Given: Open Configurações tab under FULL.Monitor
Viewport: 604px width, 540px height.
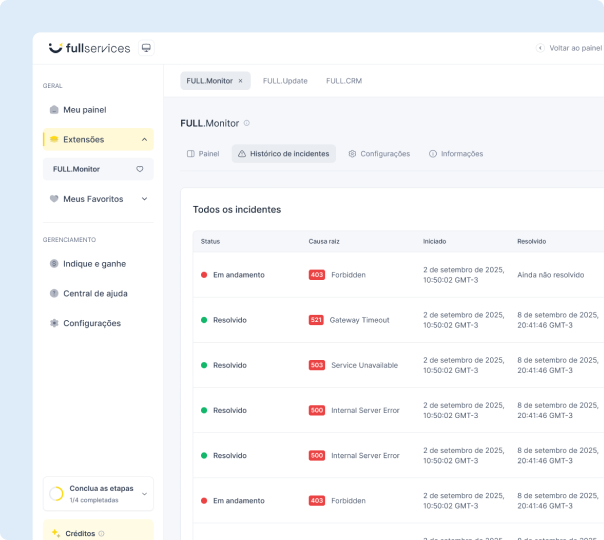Looking at the screenshot, I should (378, 154).
